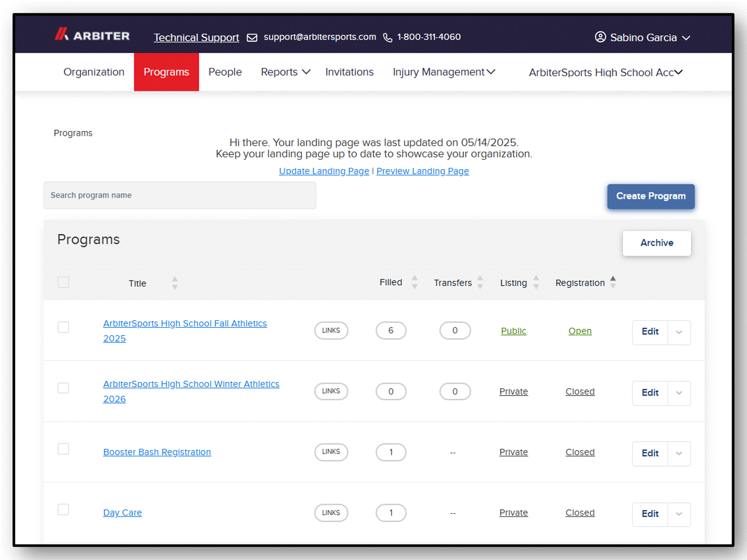Open LINKS for Fall Athletics 2025
747x560 pixels.
tap(331, 331)
